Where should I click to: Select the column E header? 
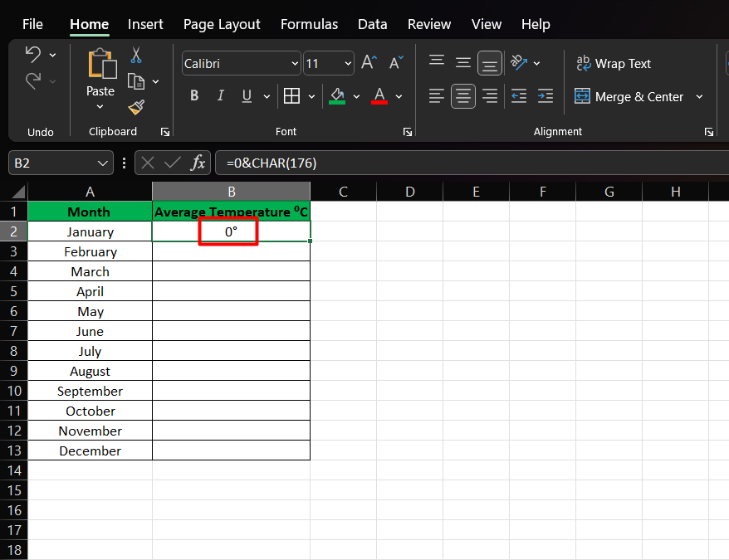(x=476, y=192)
